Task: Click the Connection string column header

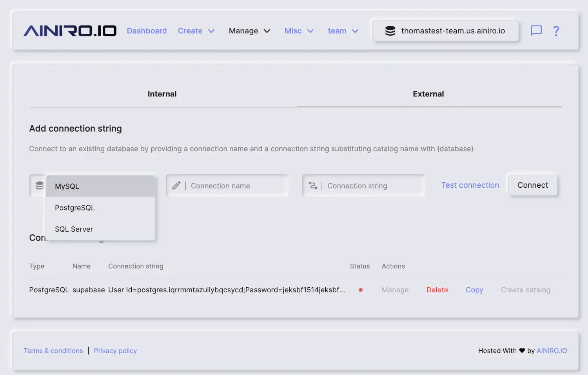Action: tap(136, 266)
